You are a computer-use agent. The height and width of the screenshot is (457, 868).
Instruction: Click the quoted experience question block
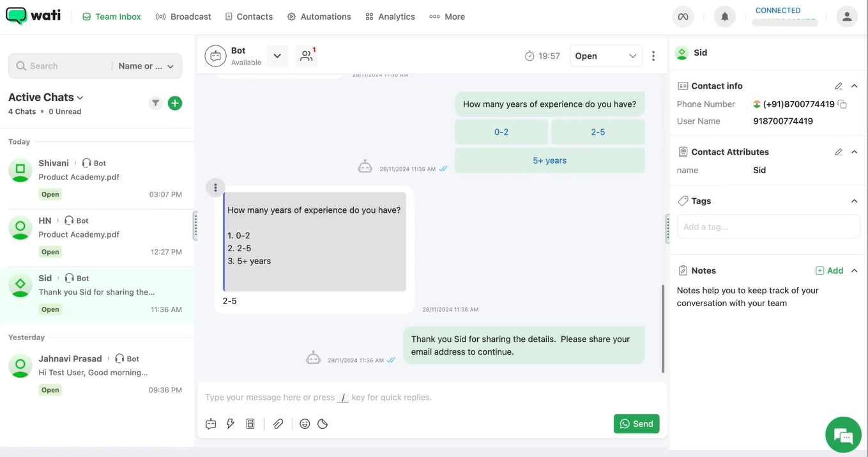point(314,242)
